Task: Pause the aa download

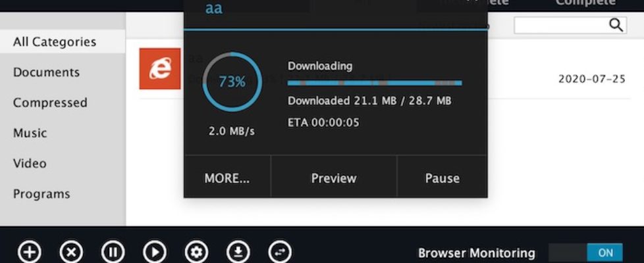Action: click(x=443, y=178)
